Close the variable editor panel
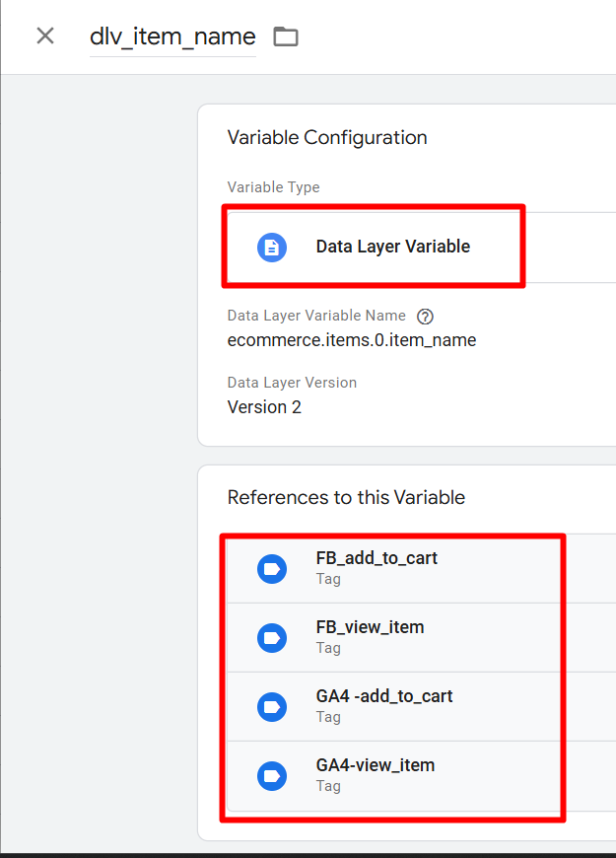This screenshot has height=858, width=616. click(45, 36)
